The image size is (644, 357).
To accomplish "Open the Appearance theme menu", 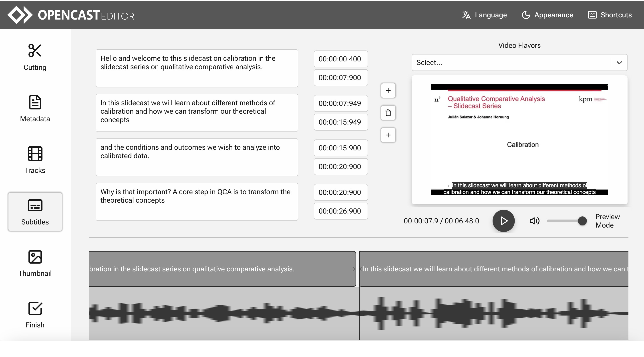I will [547, 15].
